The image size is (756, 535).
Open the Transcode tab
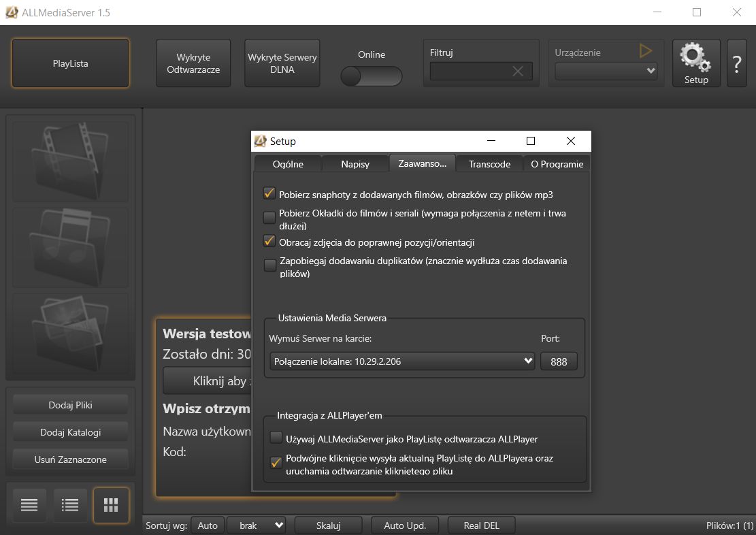tap(489, 163)
